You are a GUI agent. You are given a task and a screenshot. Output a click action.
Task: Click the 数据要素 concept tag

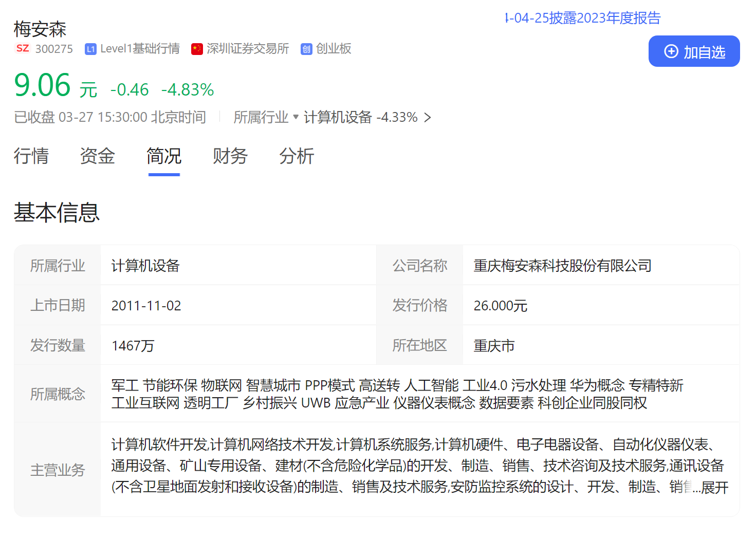point(506,403)
